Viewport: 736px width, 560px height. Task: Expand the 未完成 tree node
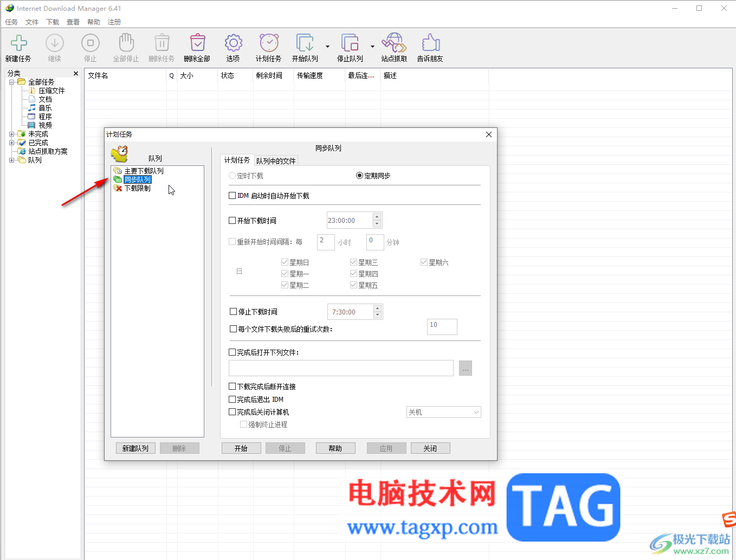tap(12, 134)
